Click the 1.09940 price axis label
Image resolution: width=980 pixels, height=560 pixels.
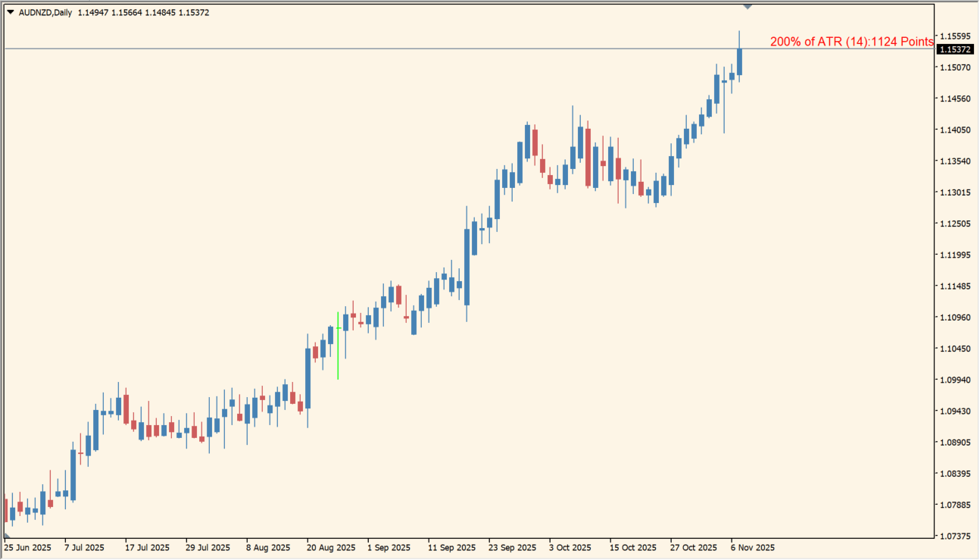tap(954, 380)
